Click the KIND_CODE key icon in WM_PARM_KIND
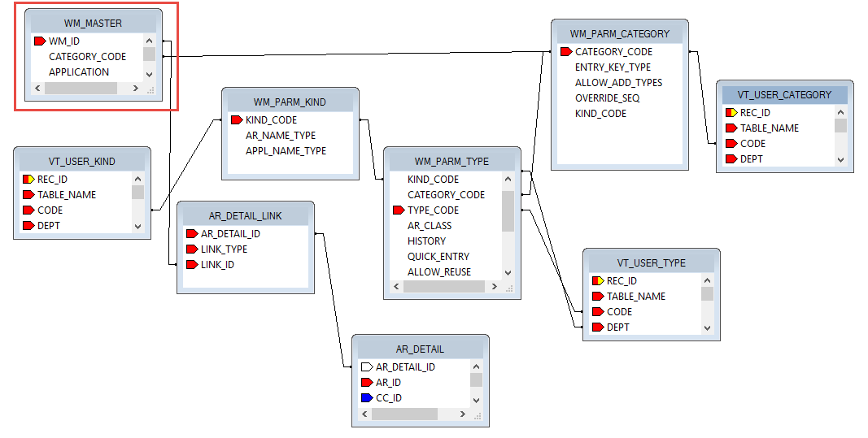868x438 pixels. point(236,120)
